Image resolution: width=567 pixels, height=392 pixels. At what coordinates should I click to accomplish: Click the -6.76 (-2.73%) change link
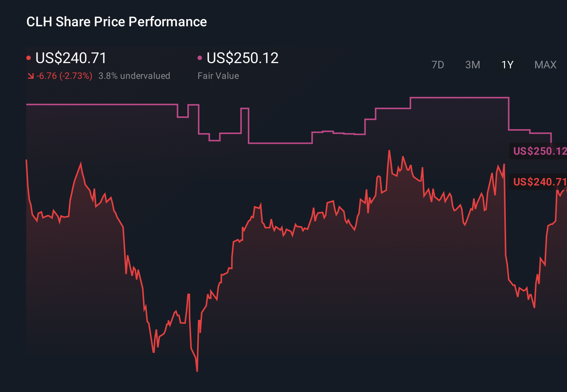(x=64, y=75)
